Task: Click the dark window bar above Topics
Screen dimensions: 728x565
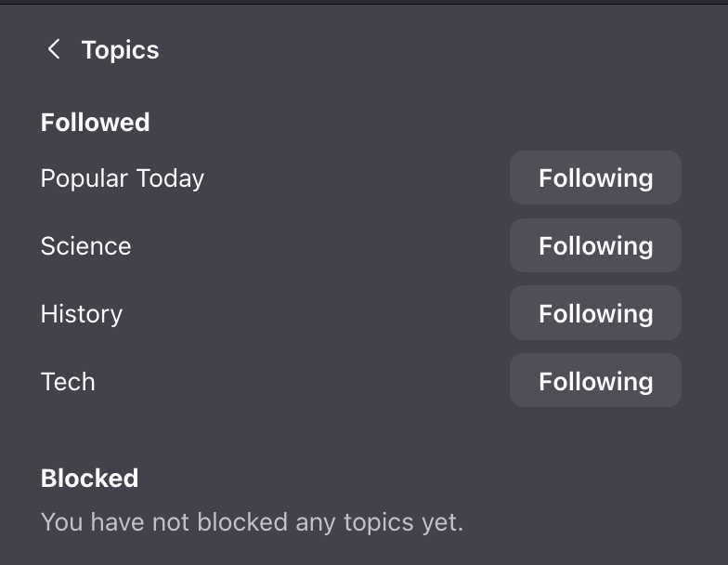Action: (x=364, y=3)
